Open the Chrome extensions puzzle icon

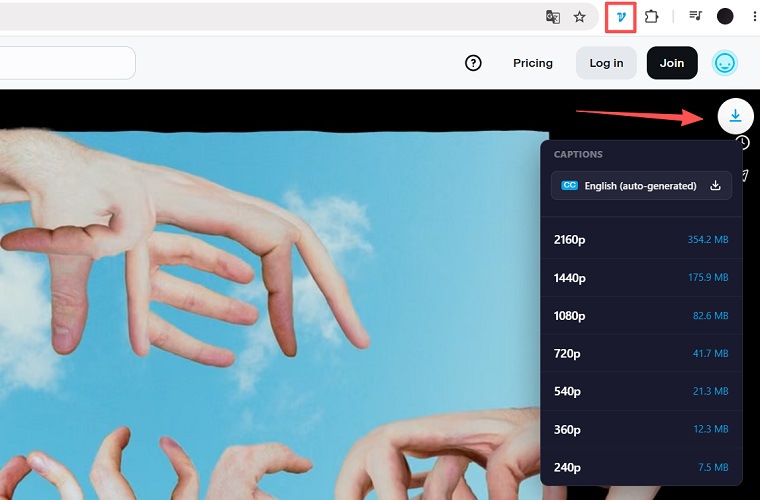651,17
